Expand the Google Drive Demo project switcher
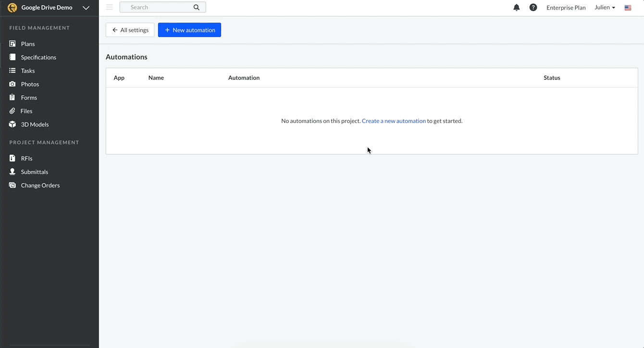 coord(86,8)
